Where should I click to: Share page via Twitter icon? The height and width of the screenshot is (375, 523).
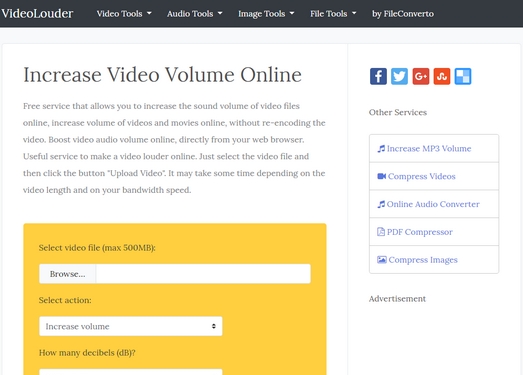pyautogui.click(x=399, y=76)
